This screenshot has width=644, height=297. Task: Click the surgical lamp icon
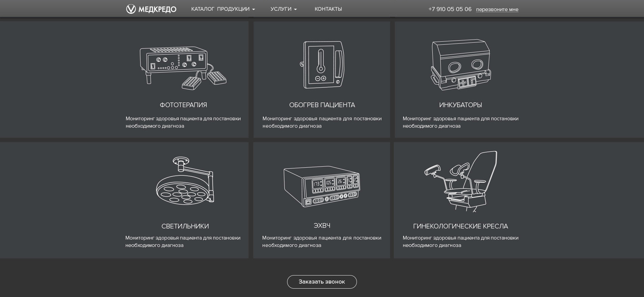[185, 180]
